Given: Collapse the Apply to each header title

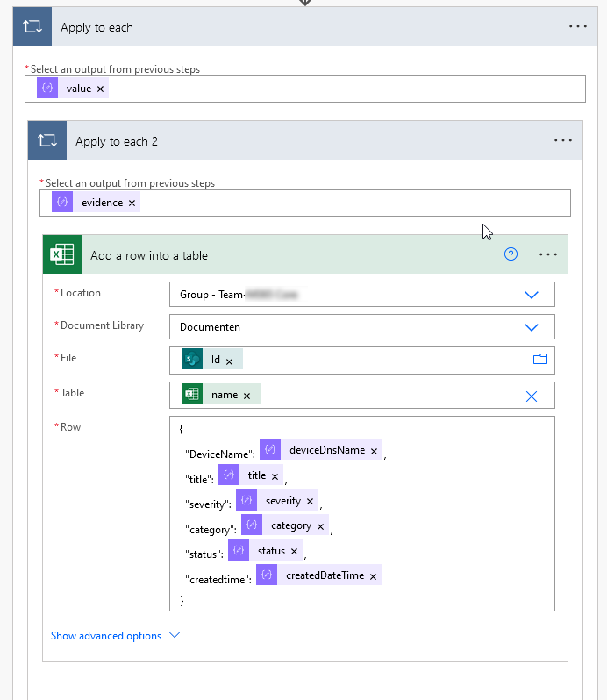Looking at the screenshot, I should click(96, 28).
